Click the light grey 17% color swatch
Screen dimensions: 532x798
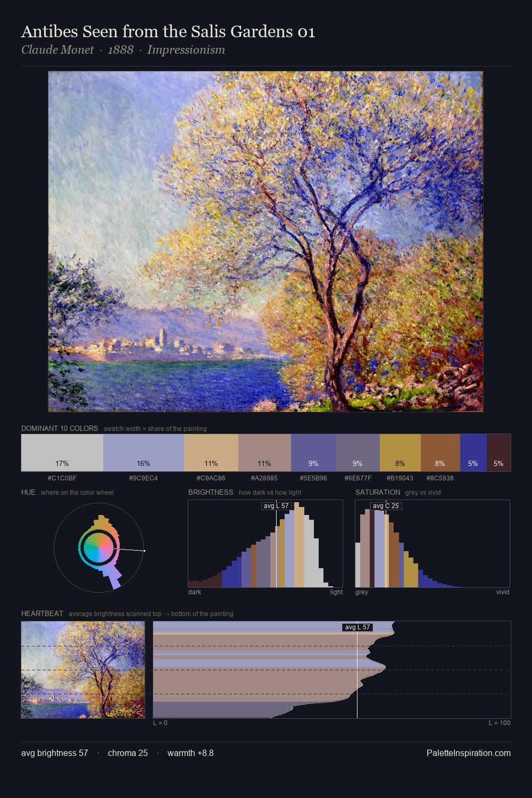(x=62, y=453)
